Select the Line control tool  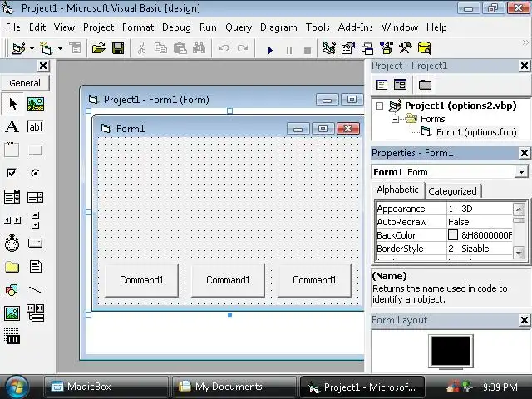[x=35, y=290]
